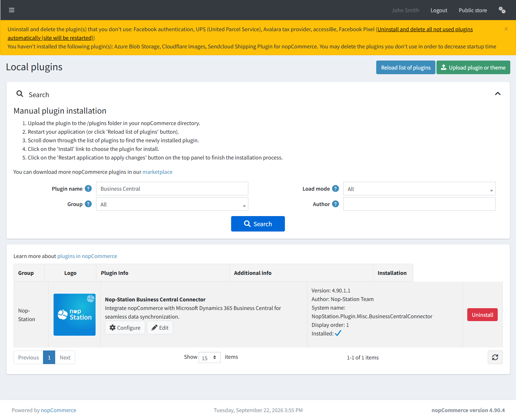Screen dimensions: 516x420
Task: Click the Logout link
Action: click(439, 10)
